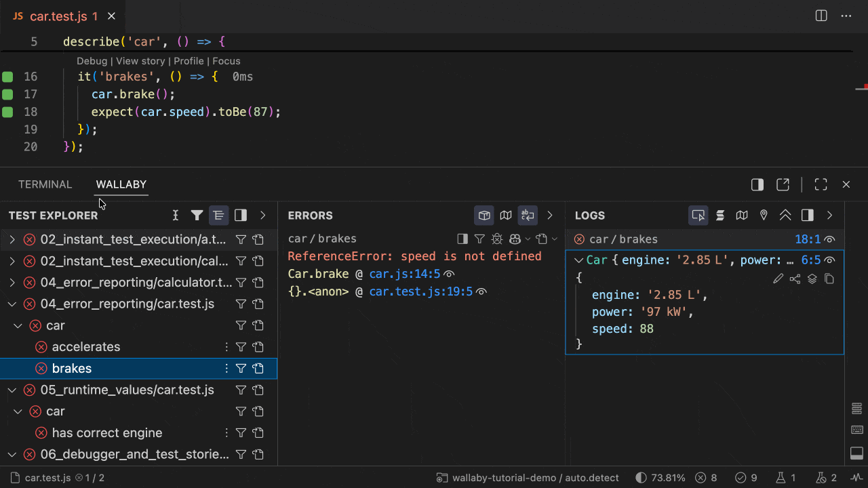The height and width of the screenshot is (488, 868).
Task: Click the bug debug icon in the Errors car/brakes row
Action: pos(497,239)
